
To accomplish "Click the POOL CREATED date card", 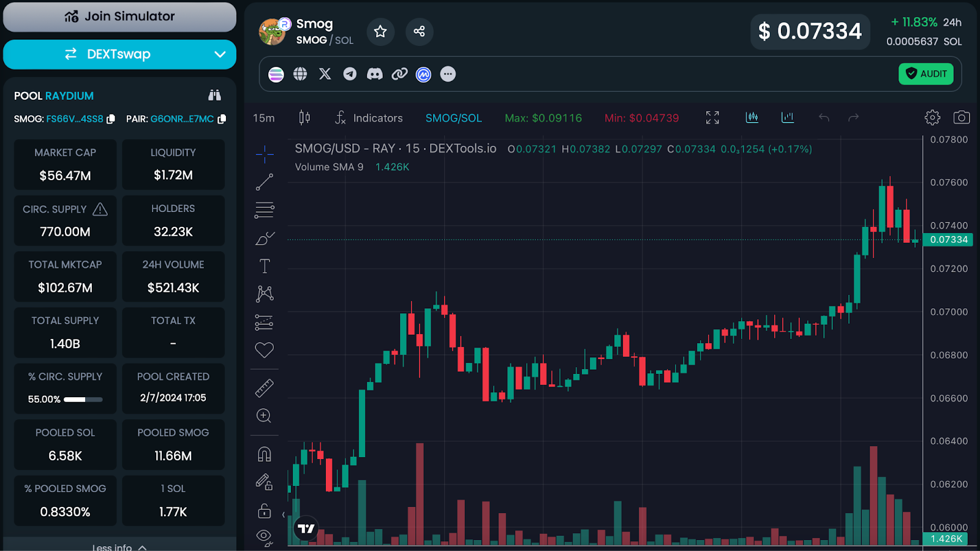I will tap(173, 389).
